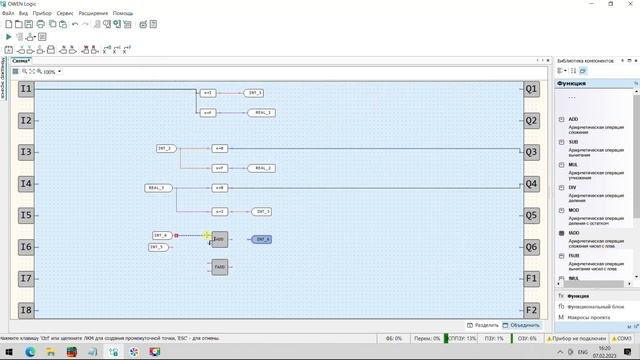
Task: Create a new project with the New icon
Action: (x=9, y=24)
